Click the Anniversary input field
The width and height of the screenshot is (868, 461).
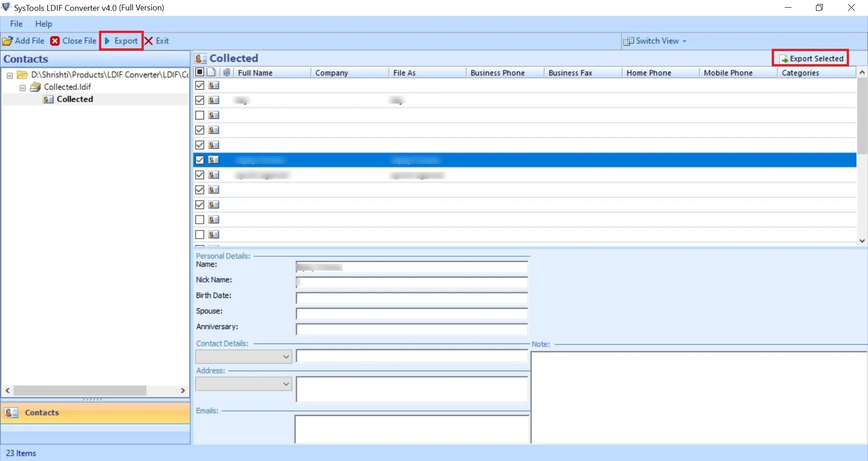pos(411,329)
